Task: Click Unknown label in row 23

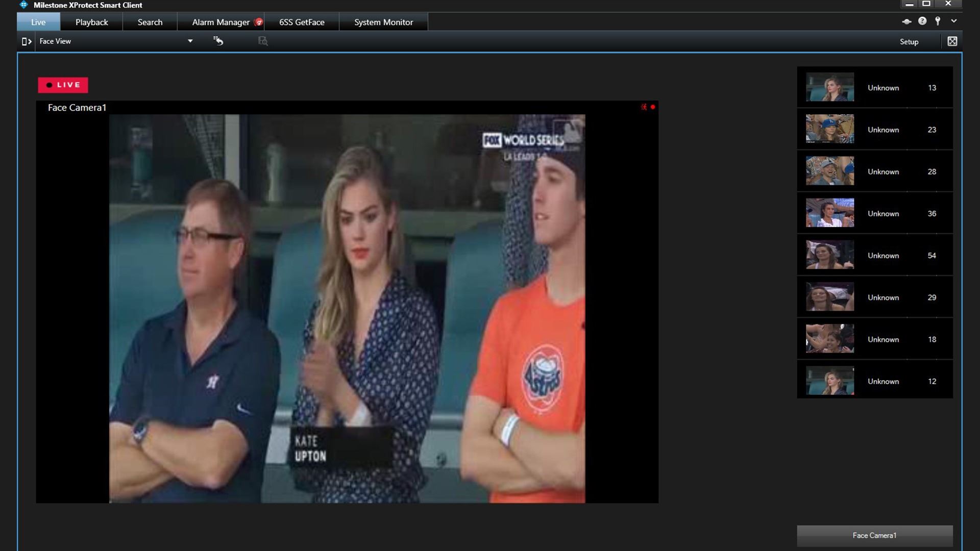Action: pyautogui.click(x=883, y=130)
